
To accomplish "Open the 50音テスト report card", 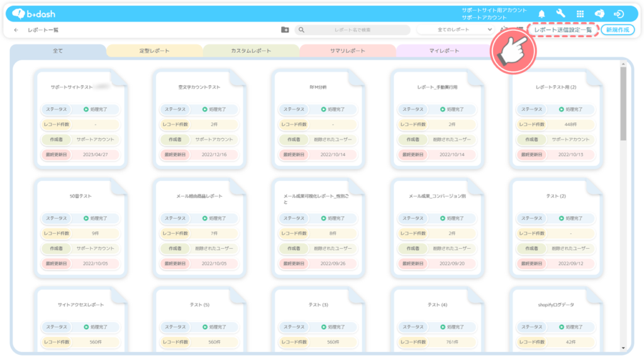I will coord(81,228).
